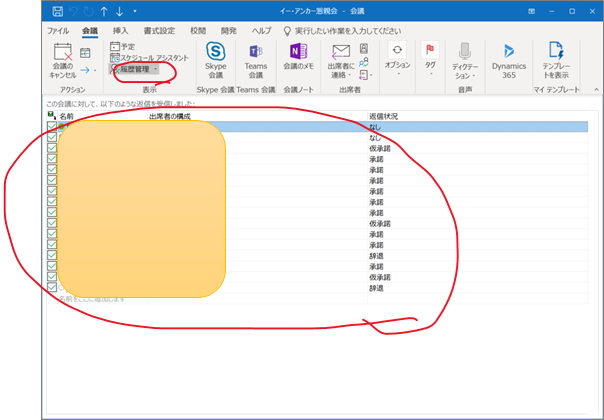Click the response options icon in 出席者 group
The image size is (604, 420).
(x=363, y=75)
